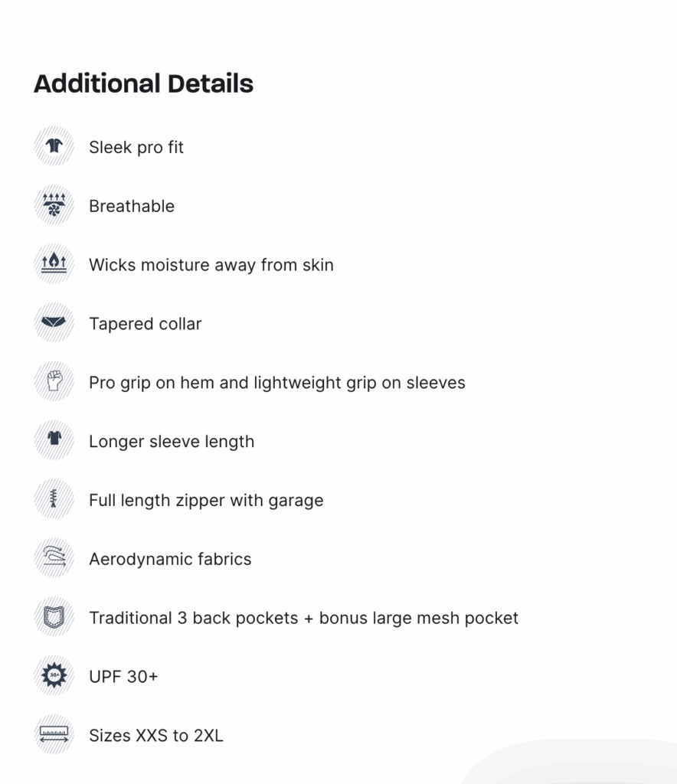Click the Aerodynamic fabrics label
The height and width of the screenshot is (784, 677).
click(170, 559)
